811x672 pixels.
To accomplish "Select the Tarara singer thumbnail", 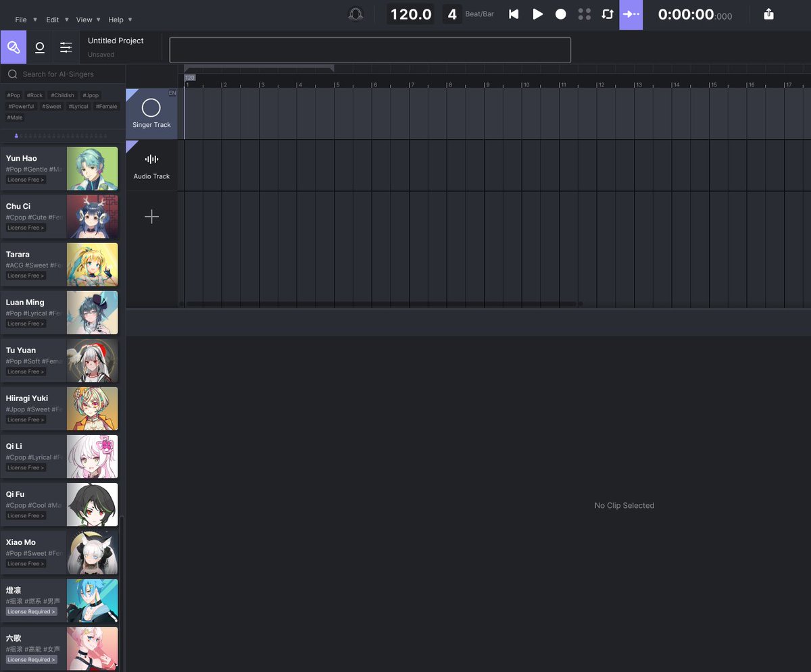I will (92, 264).
